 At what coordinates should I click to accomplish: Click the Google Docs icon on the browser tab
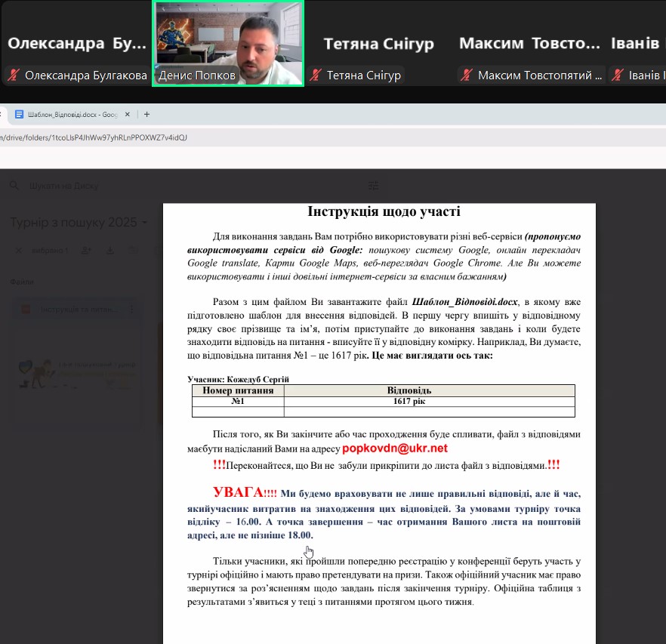[x=19, y=114]
